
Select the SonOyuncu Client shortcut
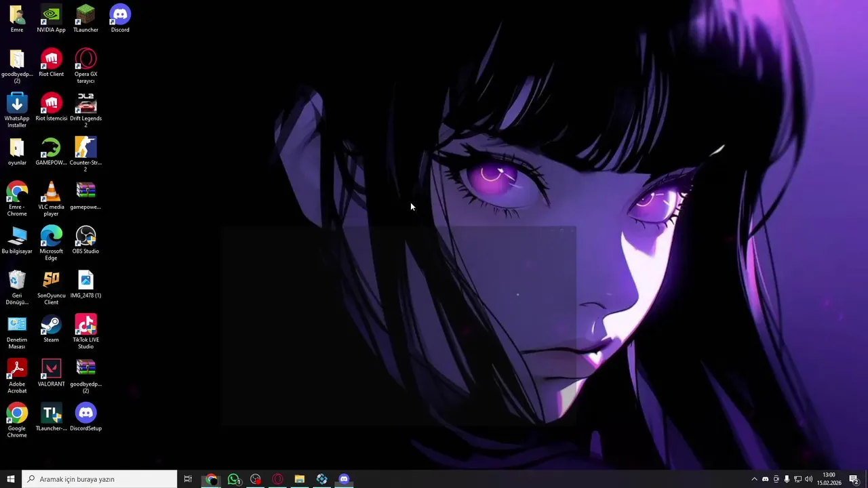pos(51,287)
